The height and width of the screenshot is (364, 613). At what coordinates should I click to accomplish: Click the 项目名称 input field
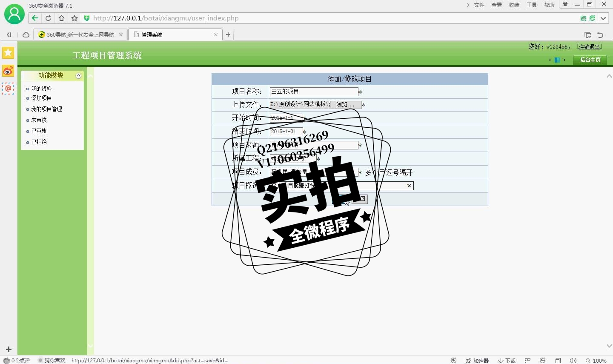[x=314, y=92]
